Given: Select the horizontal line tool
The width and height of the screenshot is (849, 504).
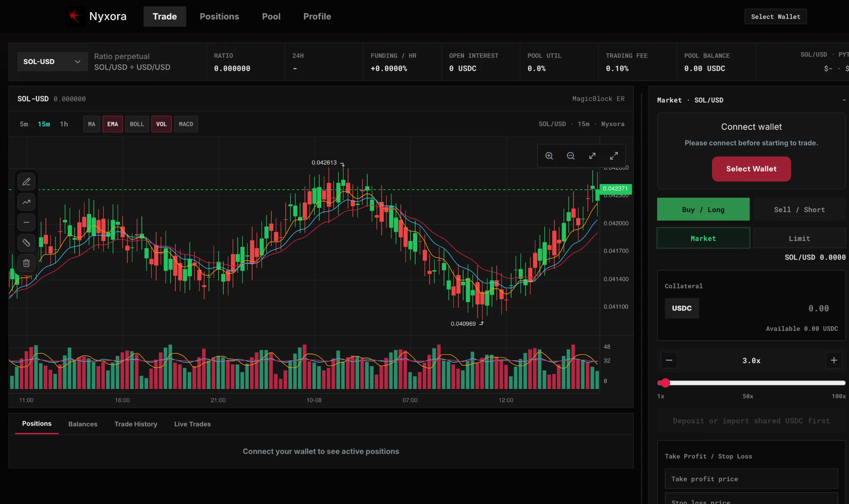Looking at the screenshot, I should [26, 222].
